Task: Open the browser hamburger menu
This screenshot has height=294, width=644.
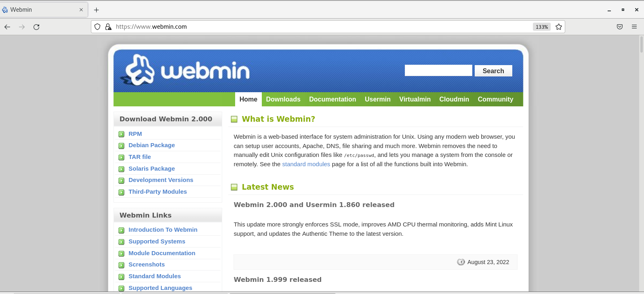Action: pyautogui.click(x=634, y=27)
